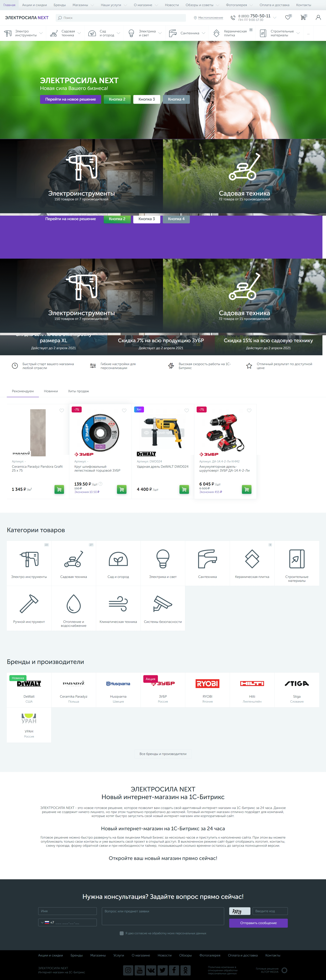Add ЗУБР cordless drill to favorites
Image resolution: width=326 pixels, height=980 pixels.
click(x=249, y=410)
